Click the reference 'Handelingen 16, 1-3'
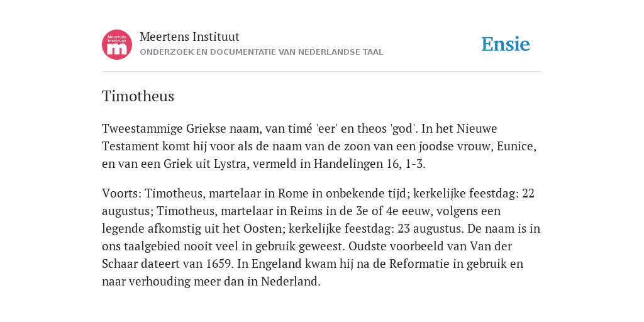Screen dimensions: 644x322 [369, 164]
